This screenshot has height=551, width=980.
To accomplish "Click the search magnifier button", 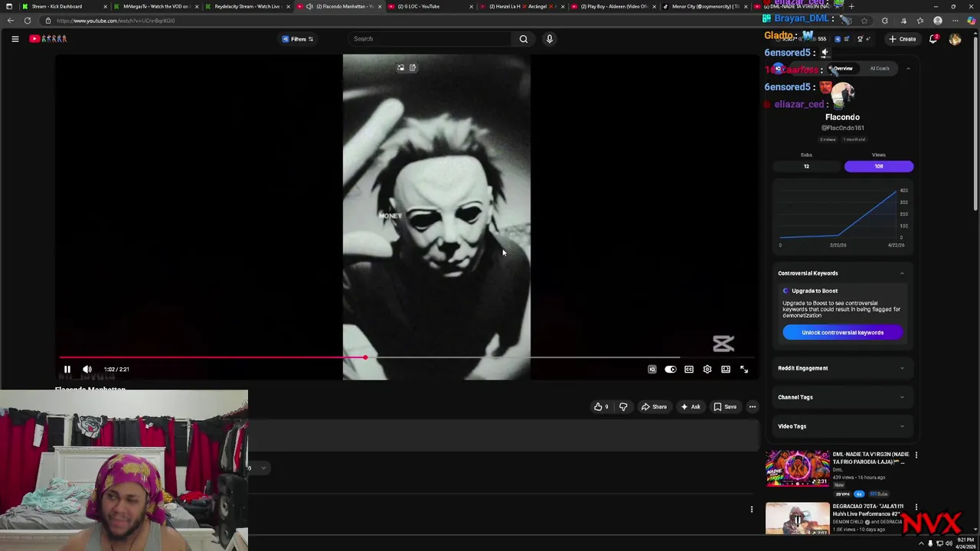I will (x=524, y=39).
